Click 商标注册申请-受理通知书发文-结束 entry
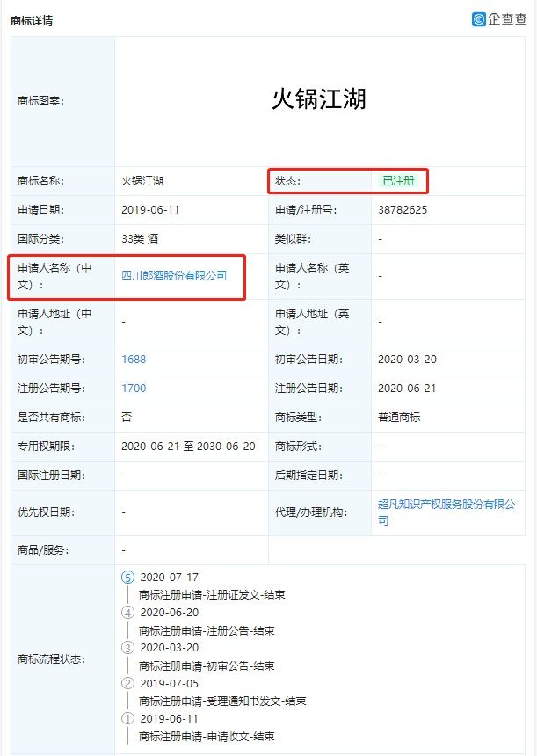The width and height of the screenshot is (537, 756). 222,701
